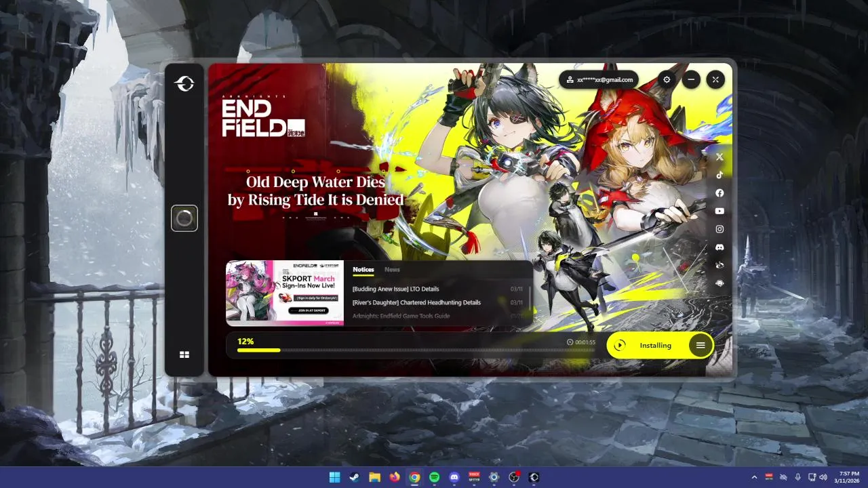This screenshot has height=488, width=868.
Task: Click the account email button
Action: coord(599,80)
